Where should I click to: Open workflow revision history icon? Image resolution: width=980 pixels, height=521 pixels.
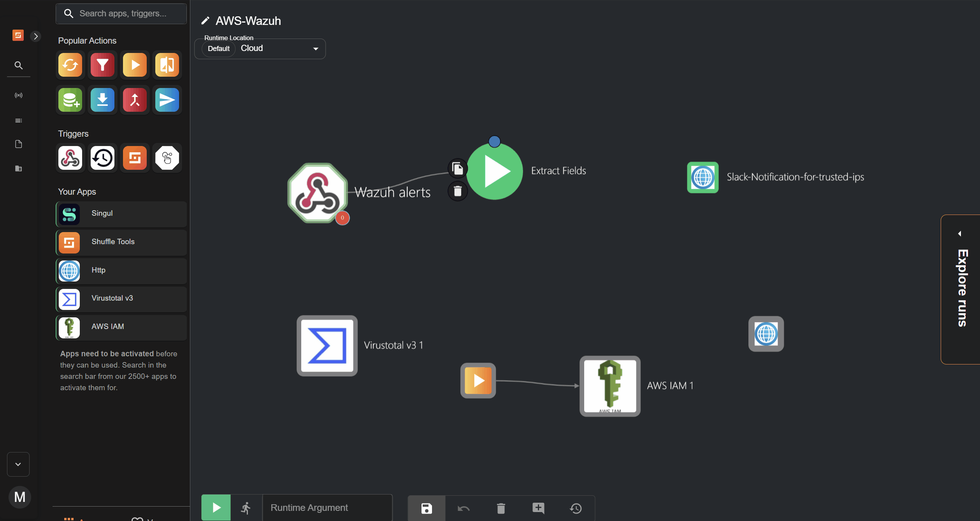tap(576, 508)
